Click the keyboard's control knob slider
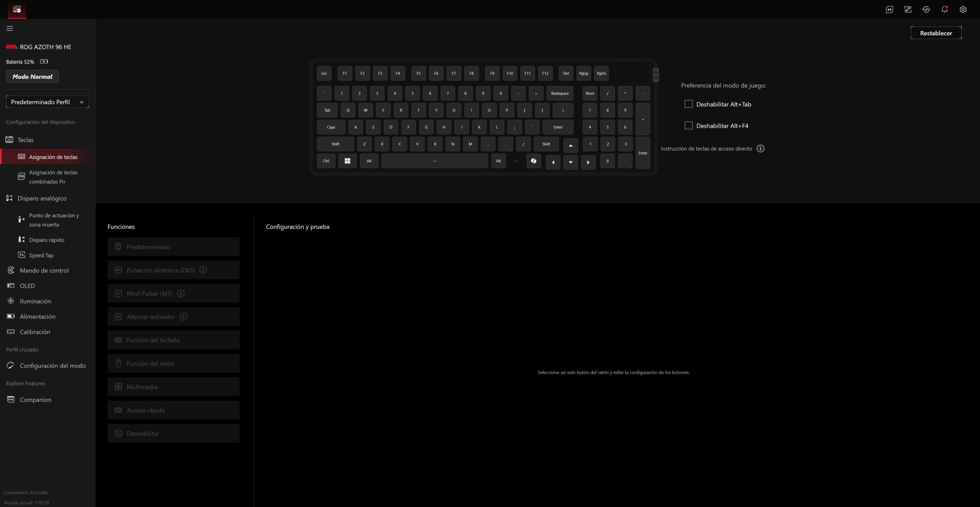Viewport: 980px width, 507px height. pos(655,75)
